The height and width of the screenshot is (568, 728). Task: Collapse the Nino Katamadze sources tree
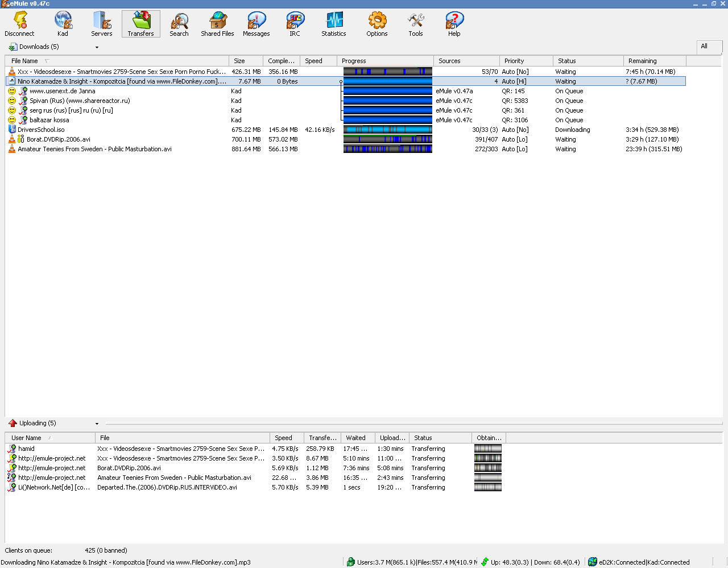[x=341, y=82]
